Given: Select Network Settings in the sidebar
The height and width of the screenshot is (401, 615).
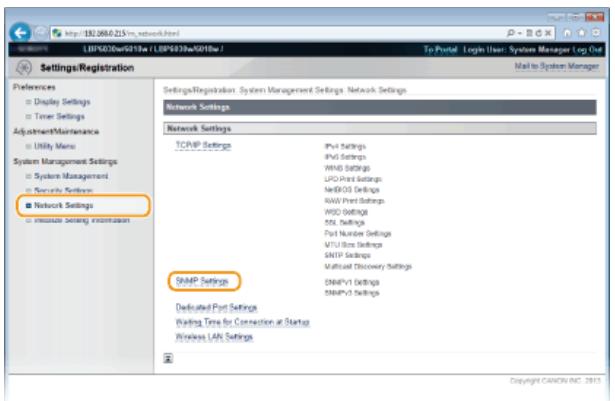Looking at the screenshot, I should (64, 205).
